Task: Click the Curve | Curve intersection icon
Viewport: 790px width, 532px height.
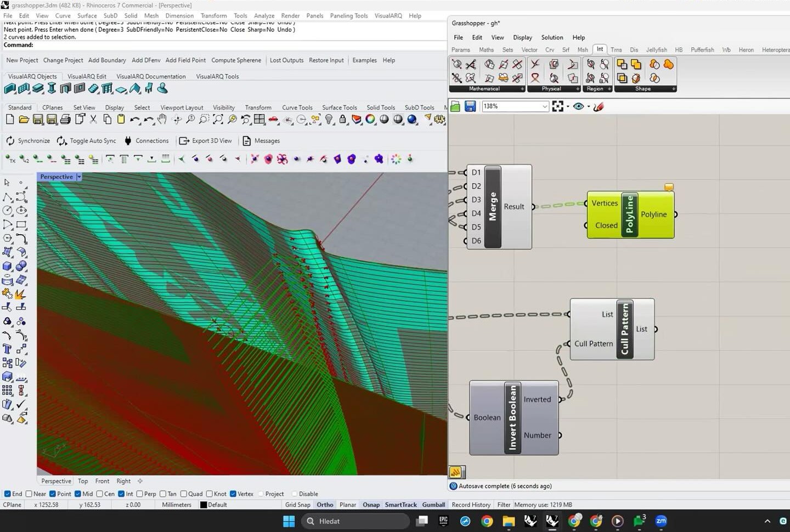Action: 535,64
